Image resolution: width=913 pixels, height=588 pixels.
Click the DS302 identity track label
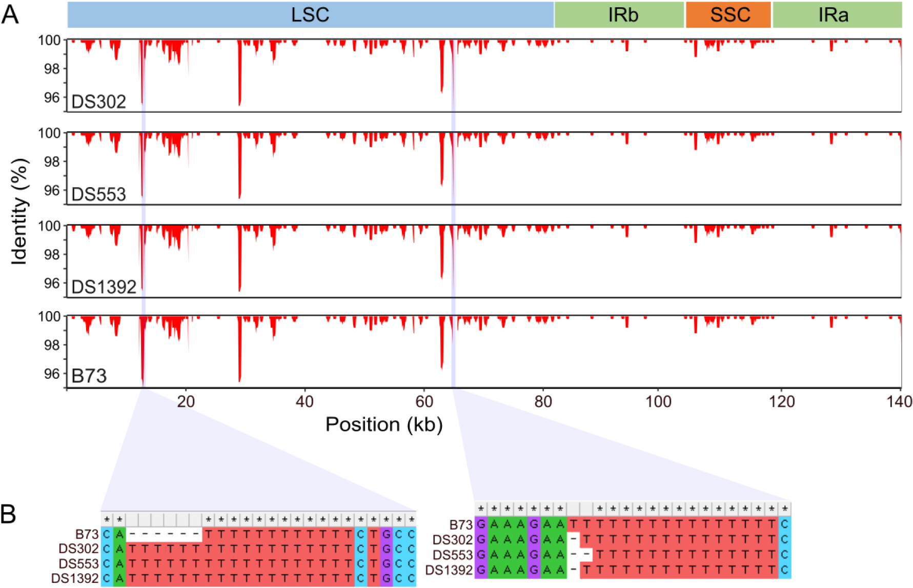[98, 102]
